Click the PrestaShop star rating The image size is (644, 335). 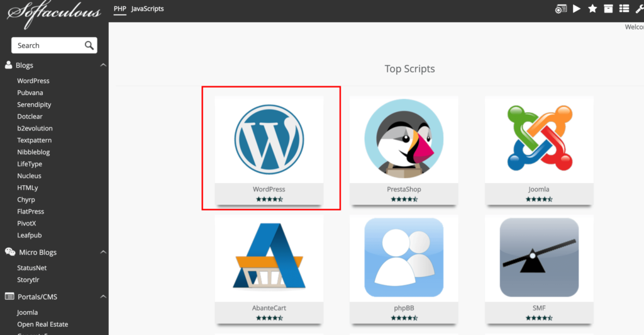click(404, 200)
